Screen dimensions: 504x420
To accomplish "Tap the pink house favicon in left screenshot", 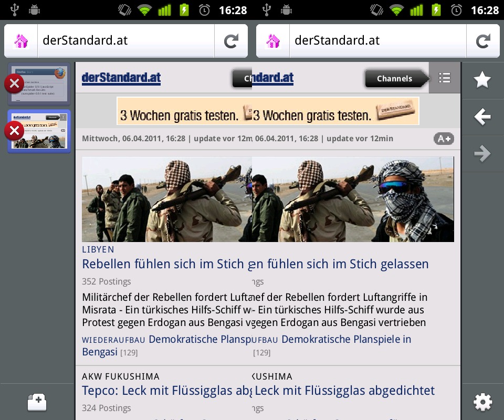I will click(x=21, y=41).
